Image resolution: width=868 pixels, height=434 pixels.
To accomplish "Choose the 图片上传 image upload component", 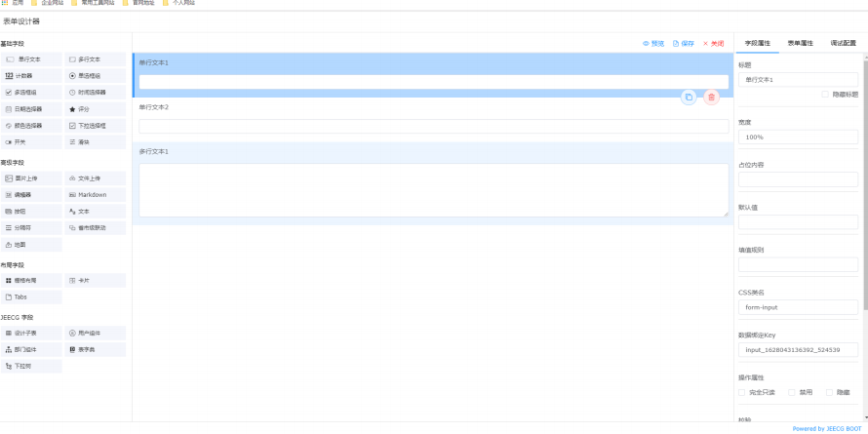I will (31, 178).
